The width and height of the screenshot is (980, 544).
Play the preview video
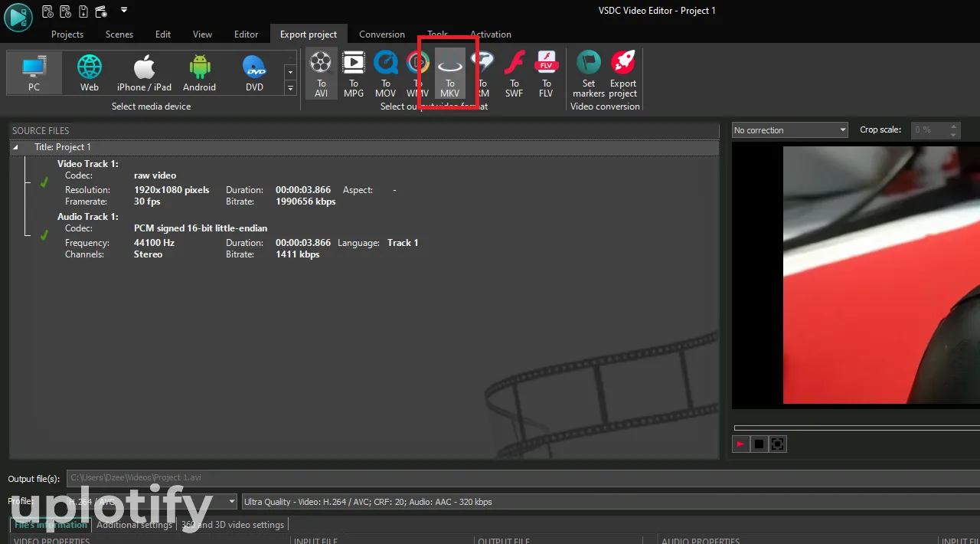click(740, 444)
